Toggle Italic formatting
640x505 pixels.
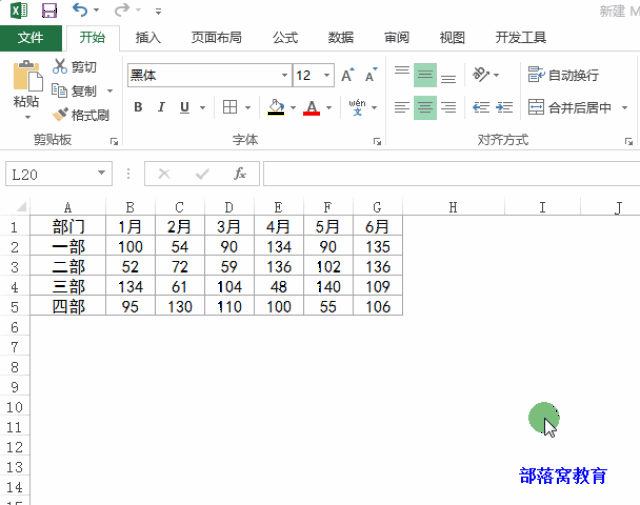161,107
